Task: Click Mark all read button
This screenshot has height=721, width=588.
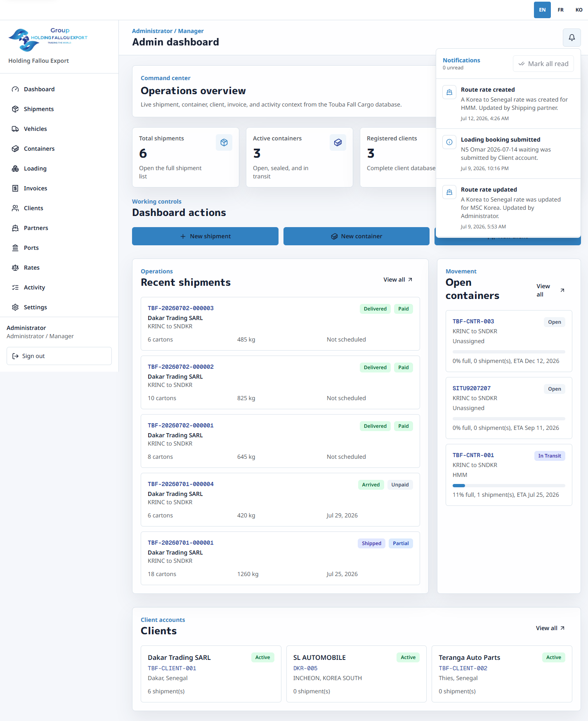Action: pyautogui.click(x=543, y=64)
